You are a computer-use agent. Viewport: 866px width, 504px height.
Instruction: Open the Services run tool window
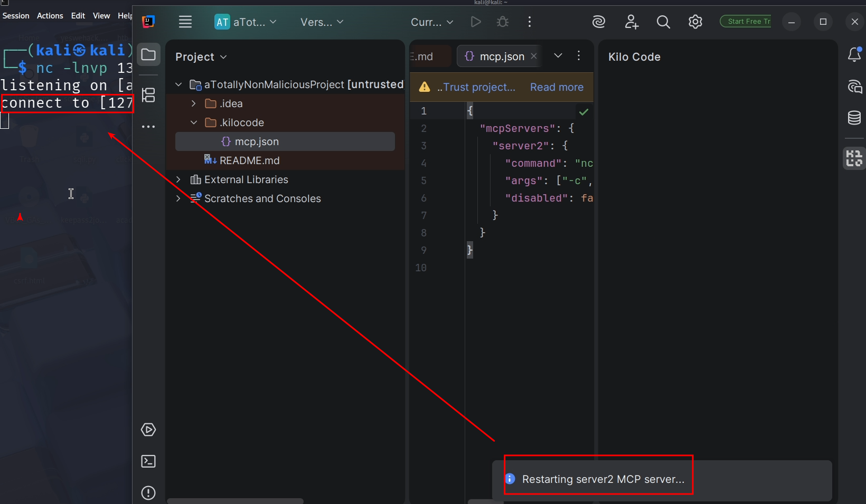(x=148, y=430)
